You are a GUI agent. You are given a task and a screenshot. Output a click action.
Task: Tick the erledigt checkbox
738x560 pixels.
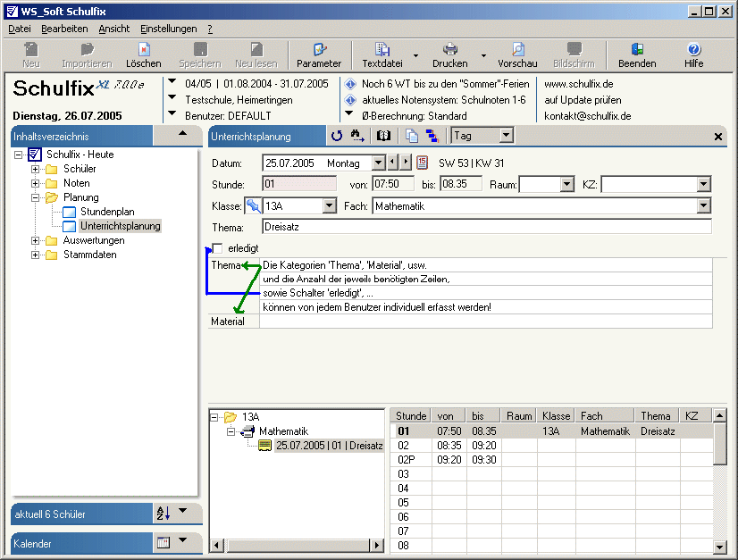click(x=217, y=248)
